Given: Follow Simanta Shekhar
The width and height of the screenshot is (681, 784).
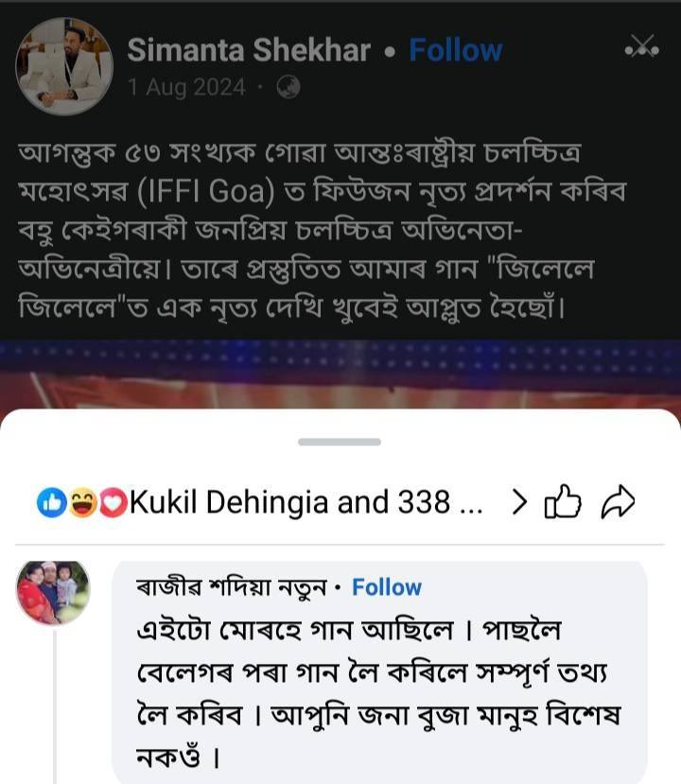Looking at the screenshot, I should (456, 50).
